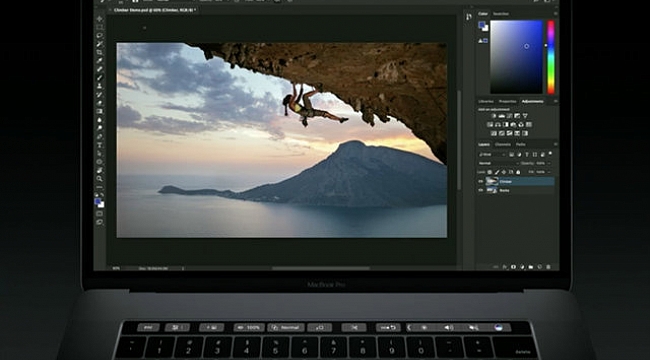The height and width of the screenshot is (360, 650).
Task: Select the History Brush tool
Action: click(99, 95)
